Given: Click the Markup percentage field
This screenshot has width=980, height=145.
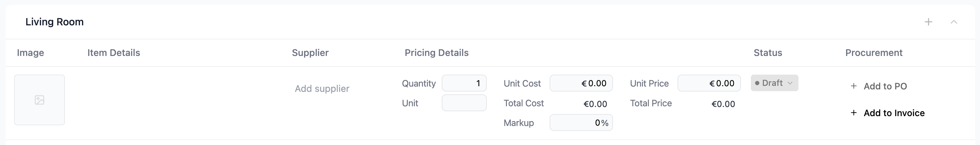Looking at the screenshot, I should pos(581,122).
